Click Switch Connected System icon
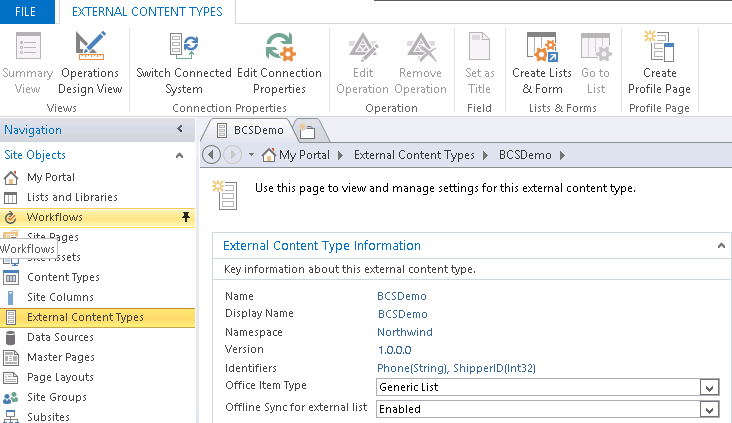The width and height of the screenshot is (732, 423). tap(183, 47)
